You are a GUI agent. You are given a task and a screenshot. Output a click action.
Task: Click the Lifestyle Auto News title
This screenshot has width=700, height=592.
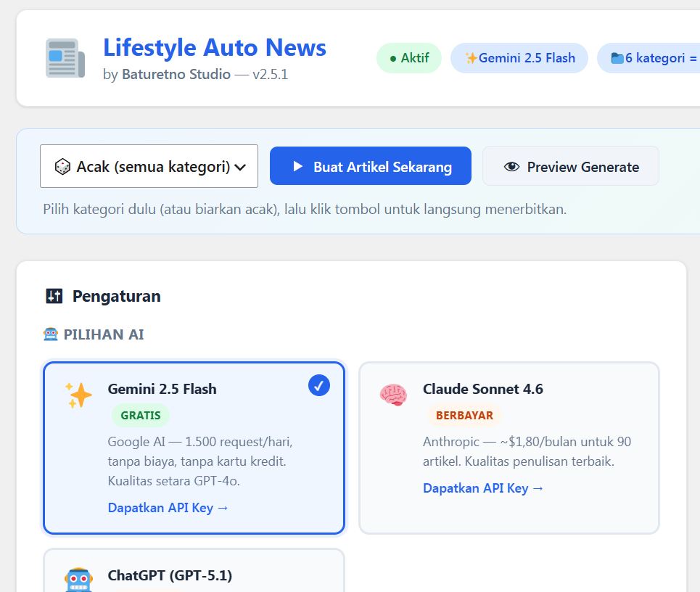point(215,47)
